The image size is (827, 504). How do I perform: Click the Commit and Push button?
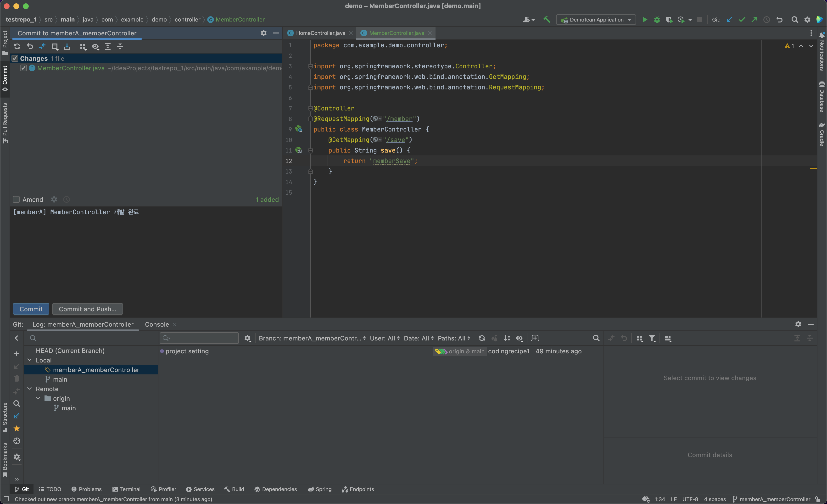pyautogui.click(x=87, y=309)
